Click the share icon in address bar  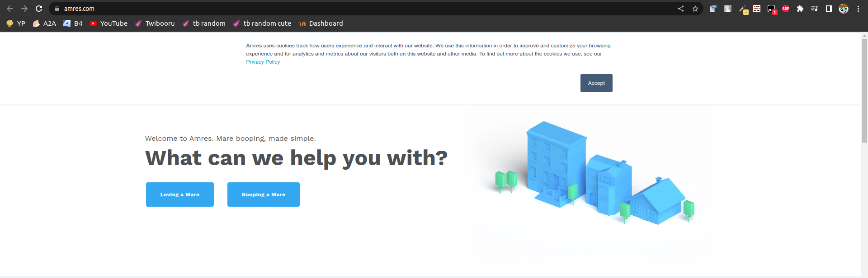[681, 9]
